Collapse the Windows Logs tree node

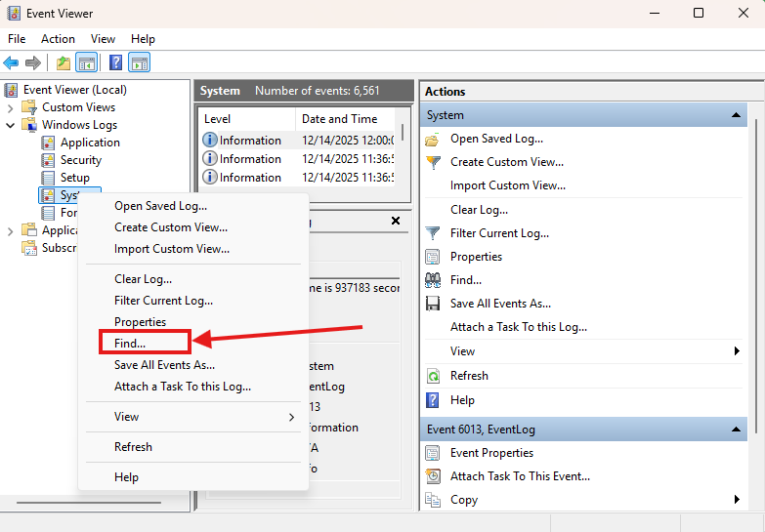[x=10, y=125]
